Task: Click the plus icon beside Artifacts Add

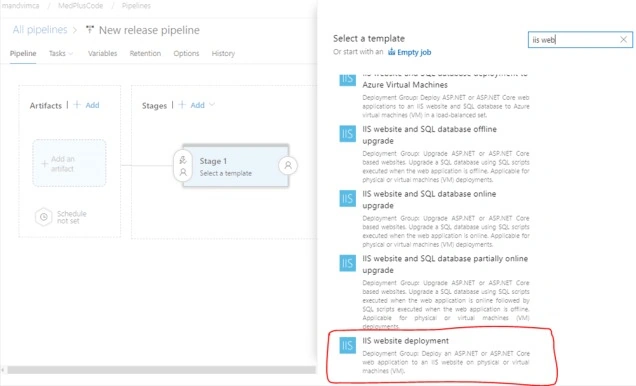Action: (77, 105)
